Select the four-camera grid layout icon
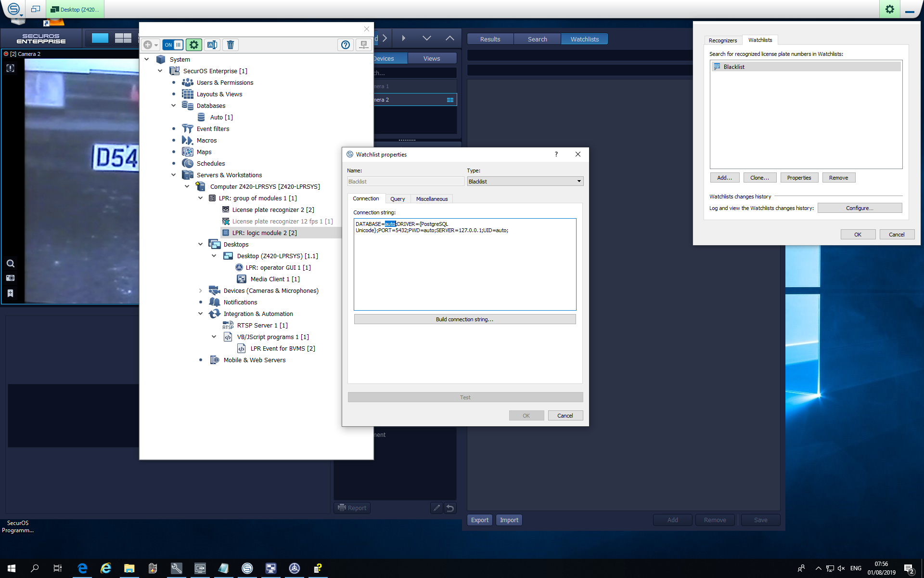Image resolution: width=924 pixels, height=578 pixels. coord(123,39)
